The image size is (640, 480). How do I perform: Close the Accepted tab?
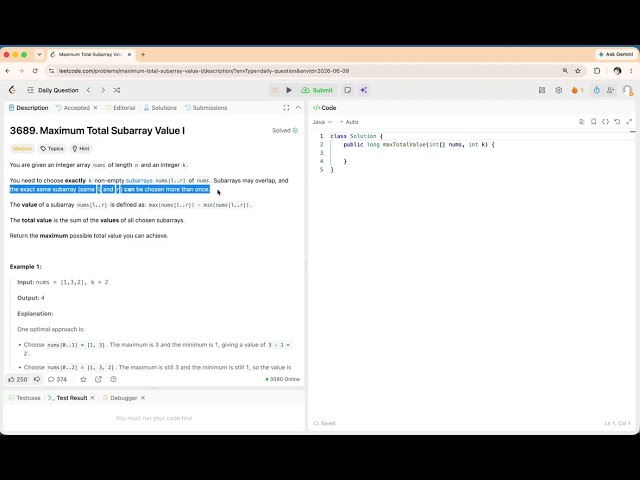(x=96, y=108)
